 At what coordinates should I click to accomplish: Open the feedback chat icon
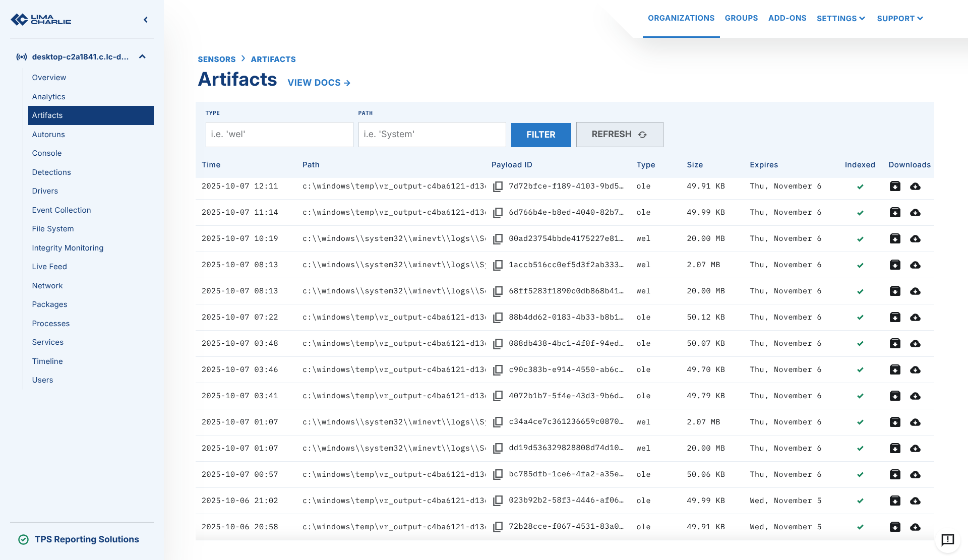click(x=947, y=540)
